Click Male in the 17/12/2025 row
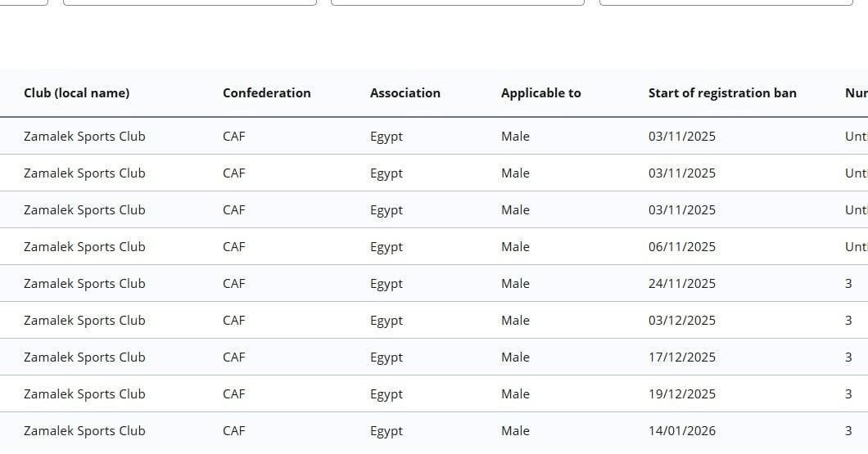This screenshot has width=868, height=454. coord(515,357)
